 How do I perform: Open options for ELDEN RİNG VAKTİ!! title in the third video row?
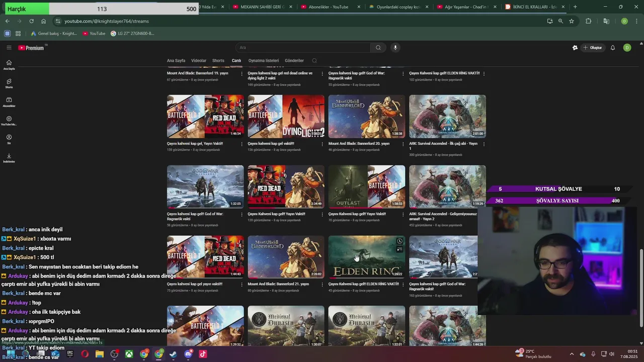click(x=403, y=285)
